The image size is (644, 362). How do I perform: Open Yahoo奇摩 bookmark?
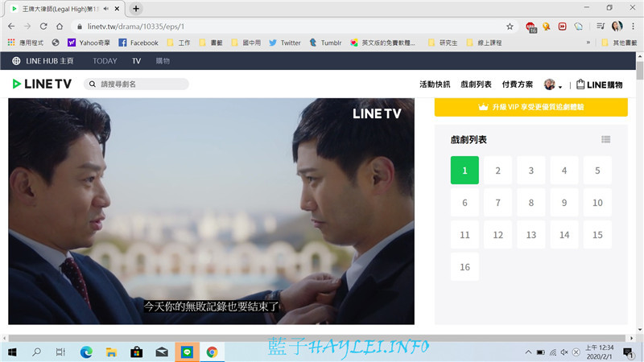pos(89,43)
